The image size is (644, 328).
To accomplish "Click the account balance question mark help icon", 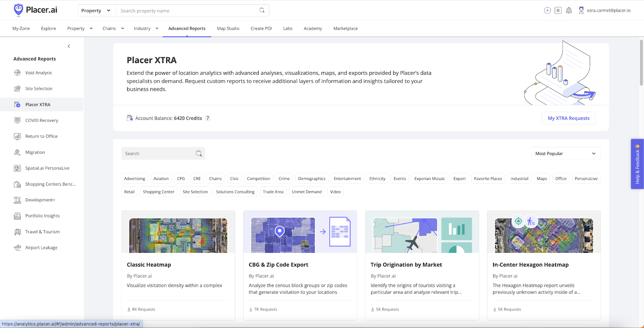I will 208,118.
